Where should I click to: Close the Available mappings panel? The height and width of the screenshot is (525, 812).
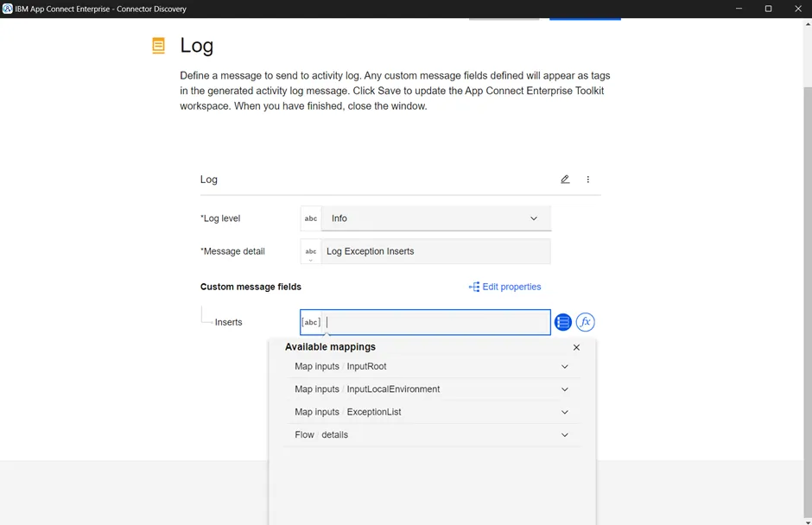click(x=576, y=347)
